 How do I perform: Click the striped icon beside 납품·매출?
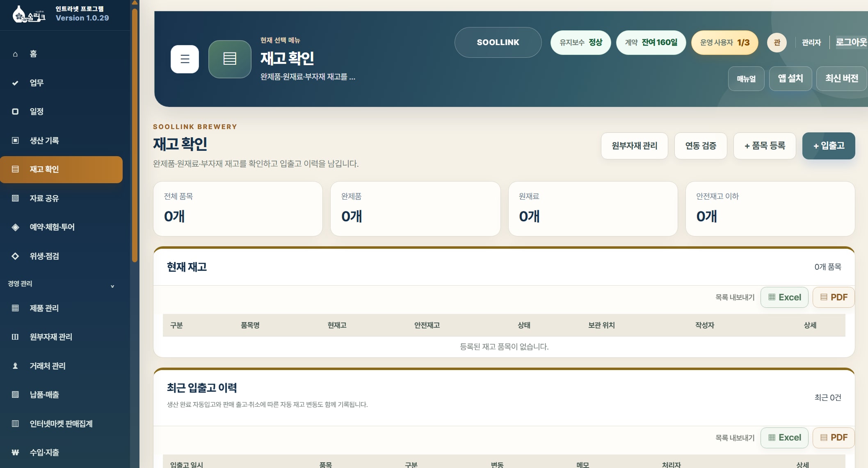pos(15,395)
